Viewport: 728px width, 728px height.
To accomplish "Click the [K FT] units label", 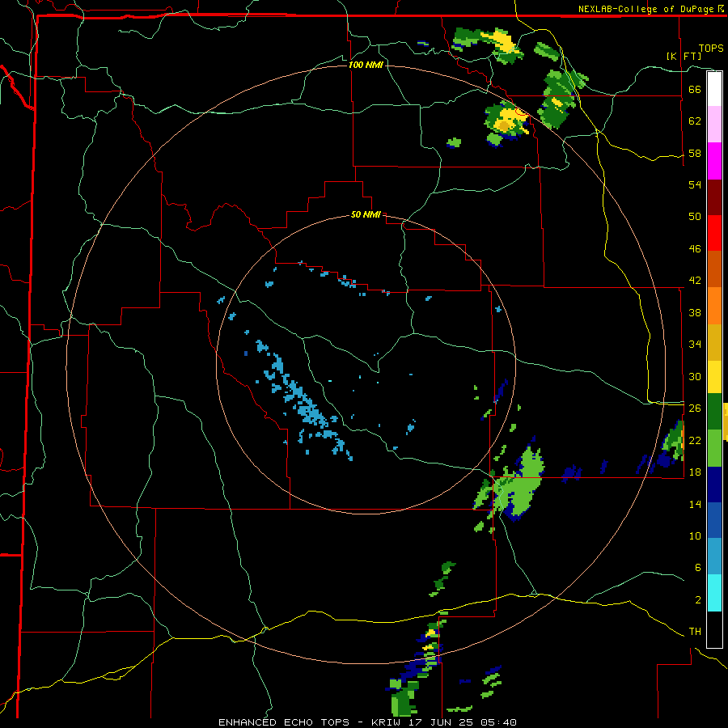I will click(x=684, y=56).
